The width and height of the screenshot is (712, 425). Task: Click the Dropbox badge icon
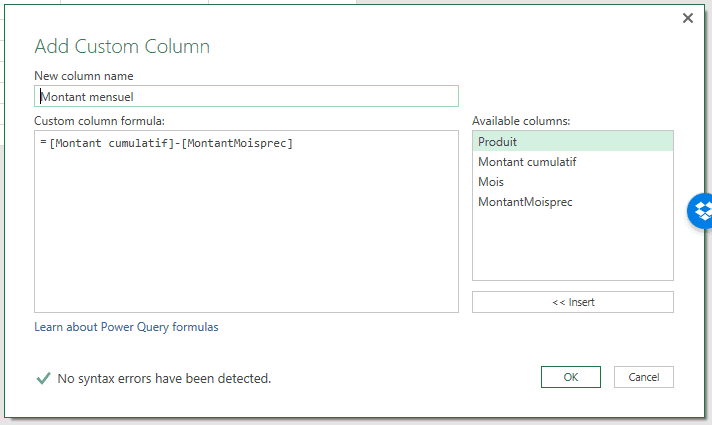tap(702, 211)
